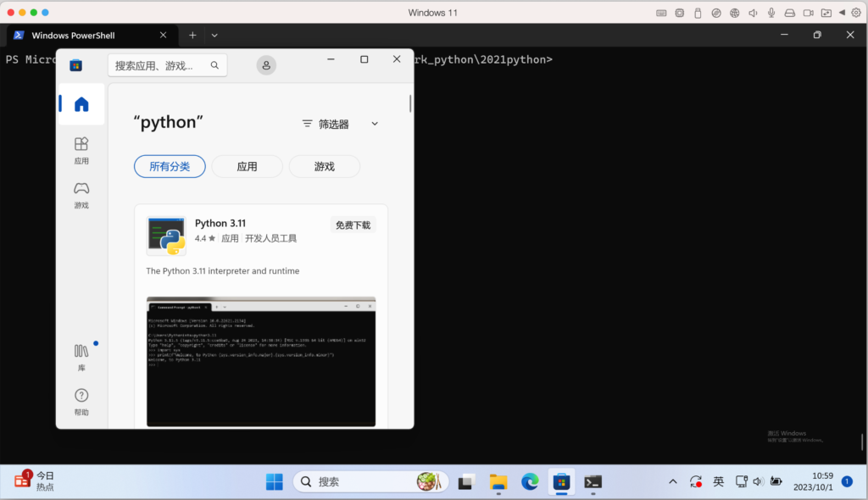Image resolution: width=868 pixels, height=500 pixels.
Task: Show hidden system tray icons
Action: (x=673, y=481)
